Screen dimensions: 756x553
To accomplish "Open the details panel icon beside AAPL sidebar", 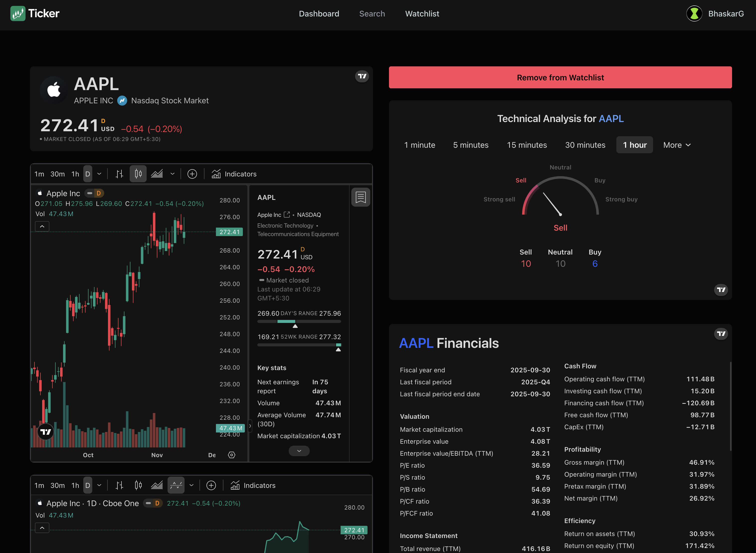I will tap(361, 197).
